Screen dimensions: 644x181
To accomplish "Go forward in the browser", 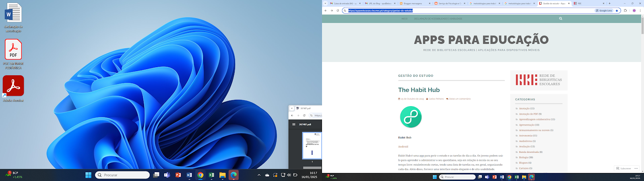I will coord(332,10).
